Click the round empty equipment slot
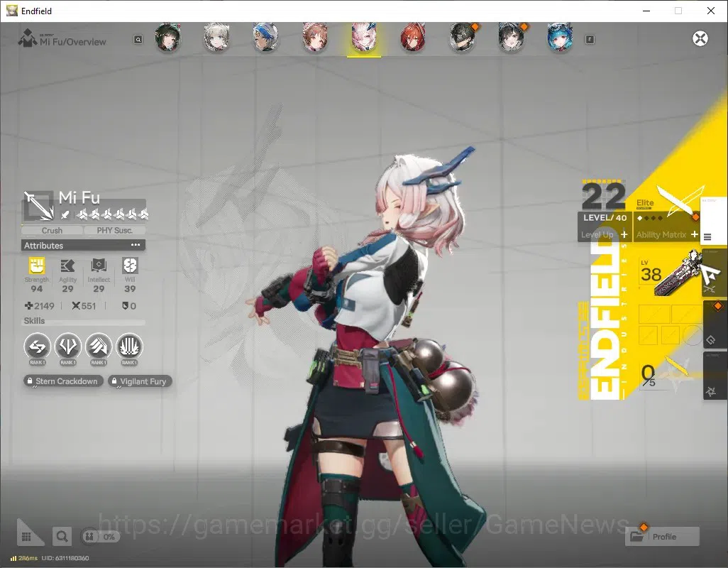The image size is (728, 568). (x=693, y=335)
